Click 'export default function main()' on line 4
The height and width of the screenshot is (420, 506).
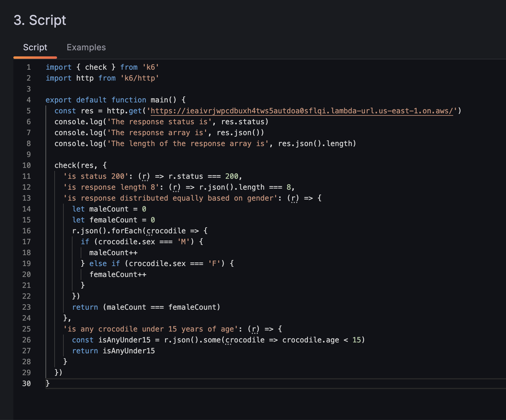click(x=111, y=100)
